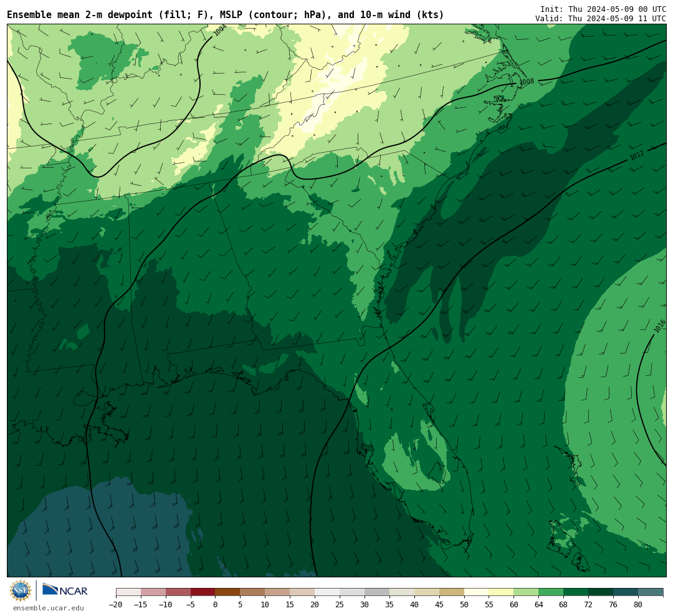Click the 40 colorbar tick label
The width and height of the screenshot is (673, 616).
414,605
